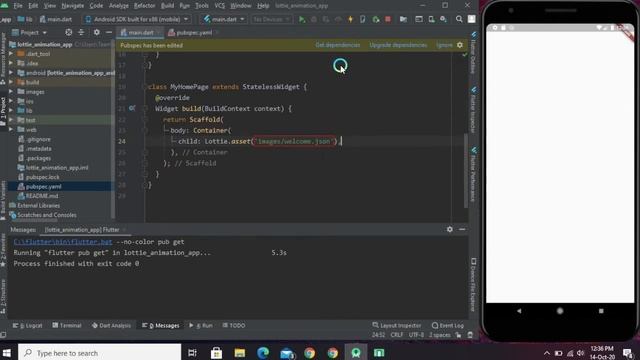Select External Libraries node
The image size is (640, 360).
point(38,205)
